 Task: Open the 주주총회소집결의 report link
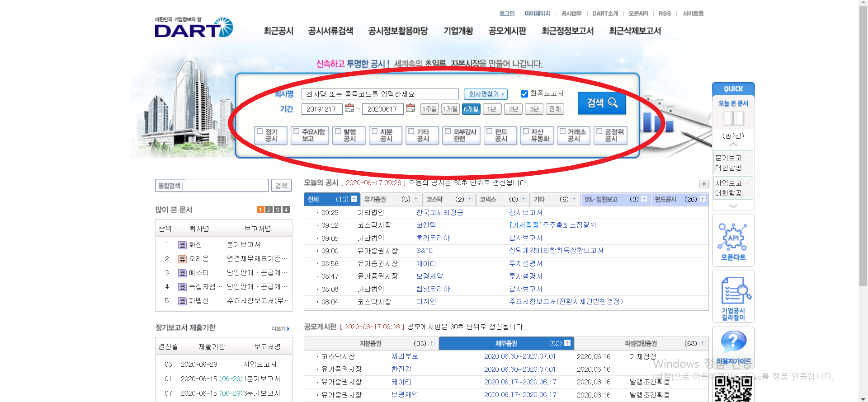[x=552, y=225]
